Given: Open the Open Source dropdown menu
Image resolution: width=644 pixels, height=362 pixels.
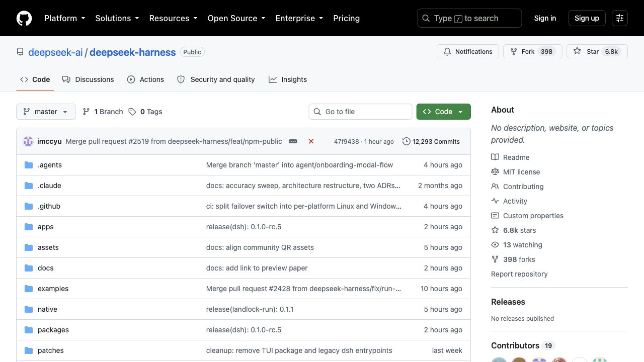Looking at the screenshot, I should pyautogui.click(x=236, y=18).
